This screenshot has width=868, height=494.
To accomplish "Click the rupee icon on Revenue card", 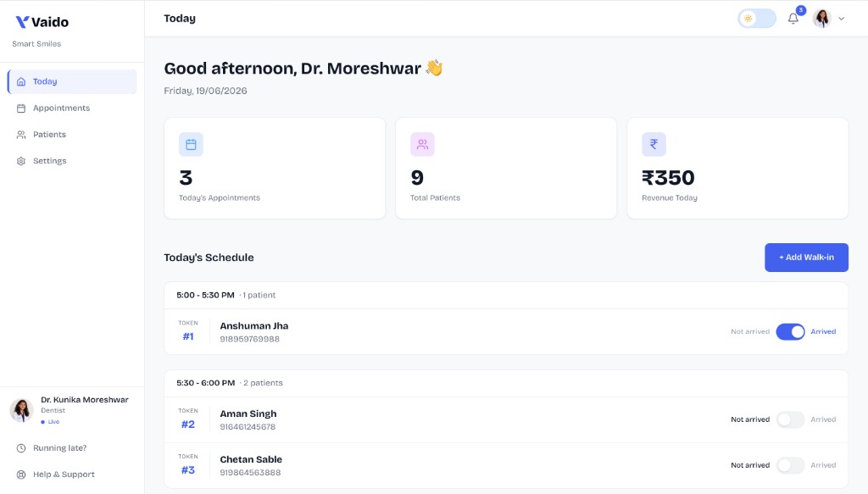I will [x=654, y=144].
